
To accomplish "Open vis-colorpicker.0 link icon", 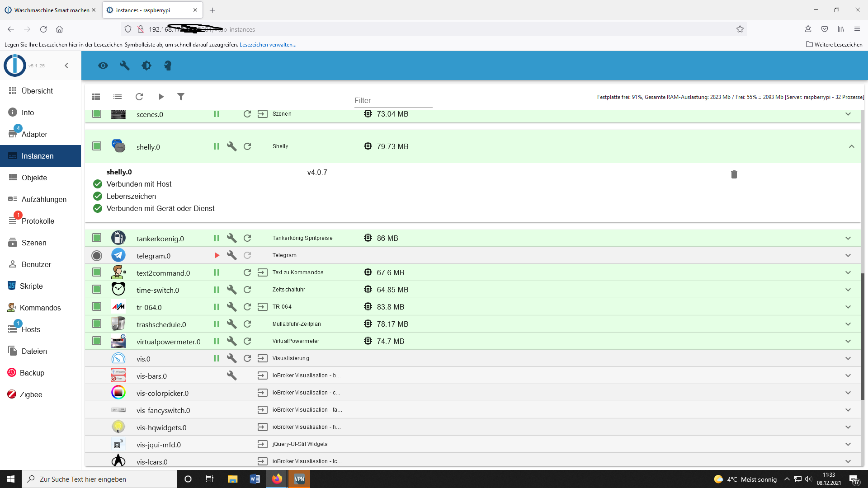I will (x=263, y=393).
